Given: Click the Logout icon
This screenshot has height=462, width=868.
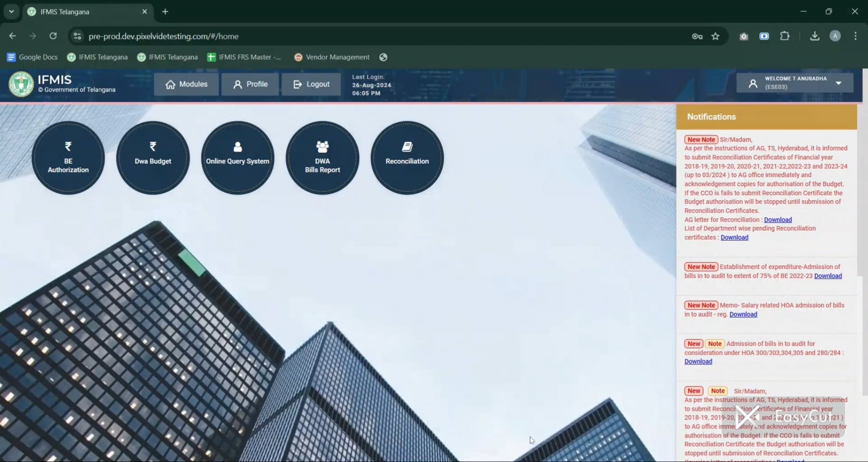Looking at the screenshot, I should pos(298,84).
